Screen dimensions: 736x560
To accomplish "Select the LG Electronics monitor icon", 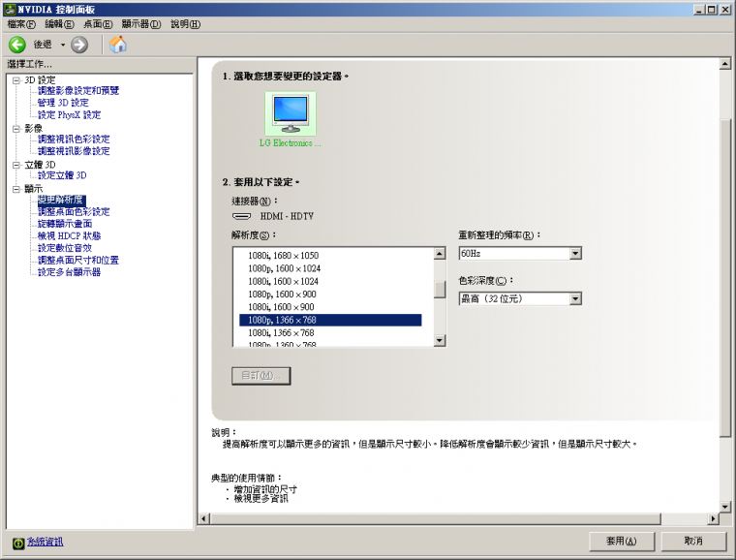I will pyautogui.click(x=291, y=113).
